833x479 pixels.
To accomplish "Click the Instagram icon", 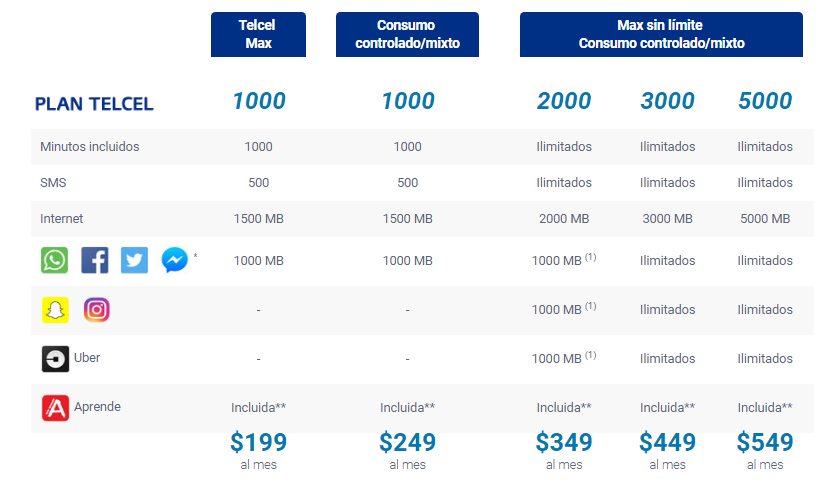I will coord(96,310).
